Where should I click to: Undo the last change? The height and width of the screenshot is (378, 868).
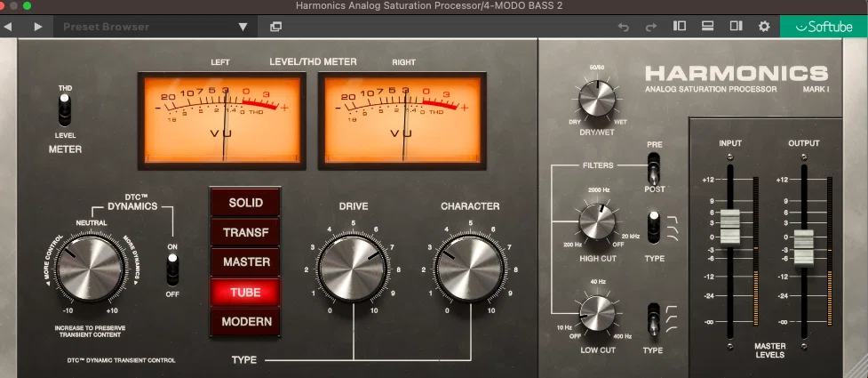pos(624,27)
